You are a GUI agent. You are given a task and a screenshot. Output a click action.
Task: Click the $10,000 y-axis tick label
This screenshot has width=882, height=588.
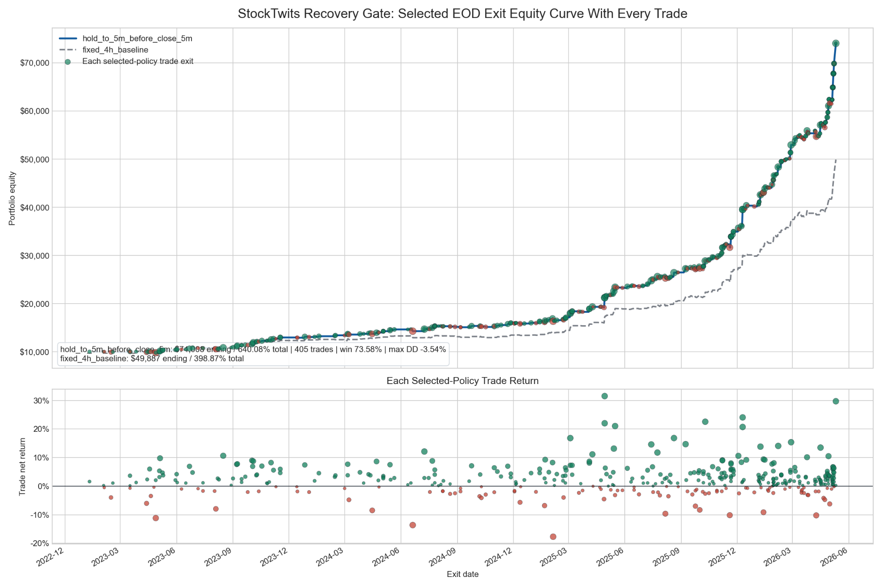(34, 352)
